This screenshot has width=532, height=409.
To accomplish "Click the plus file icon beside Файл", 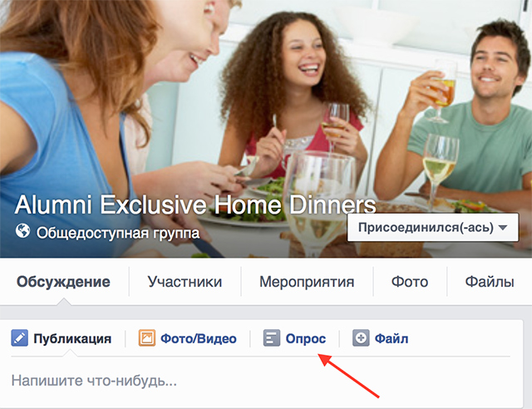I will [x=361, y=338].
